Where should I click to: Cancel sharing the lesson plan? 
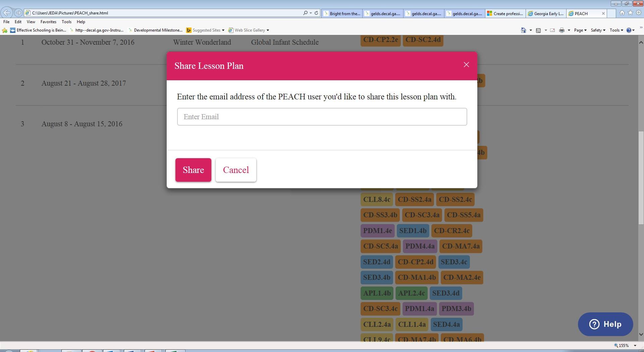[x=236, y=170]
